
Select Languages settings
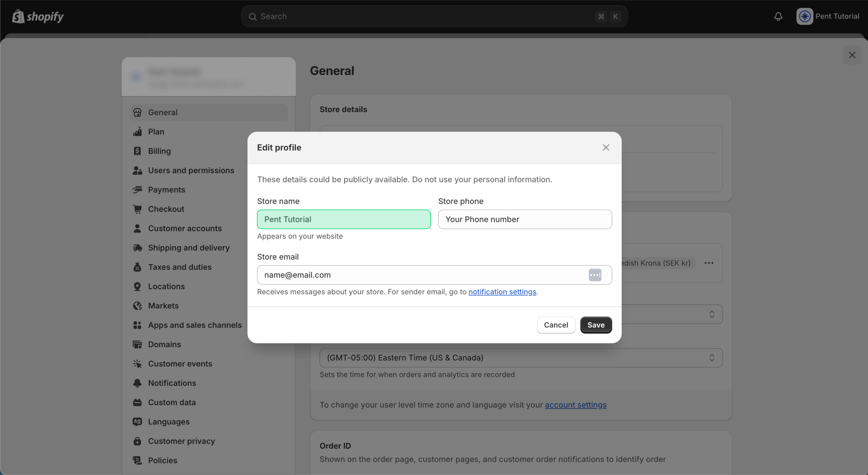pos(209,422)
